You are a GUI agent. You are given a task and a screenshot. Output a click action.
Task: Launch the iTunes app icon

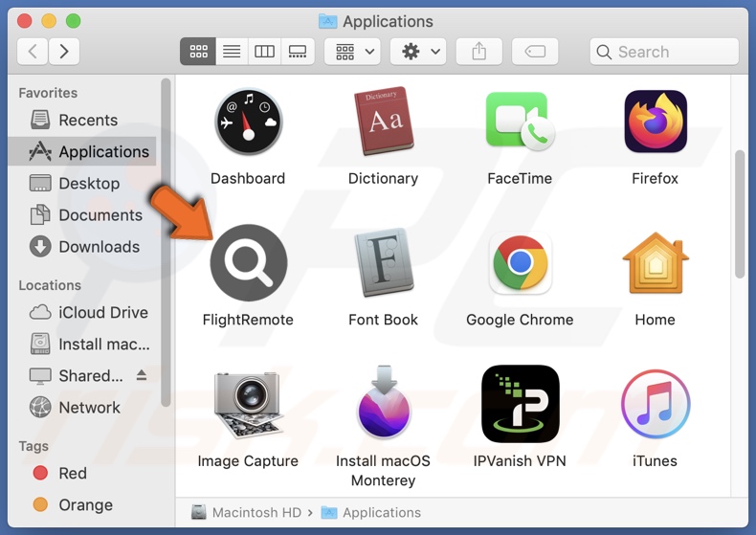[x=656, y=404]
